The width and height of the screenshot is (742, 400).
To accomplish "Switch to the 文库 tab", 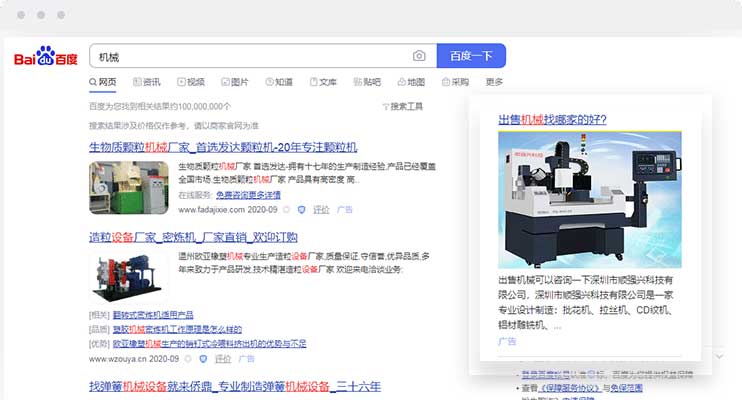I will pyautogui.click(x=323, y=82).
